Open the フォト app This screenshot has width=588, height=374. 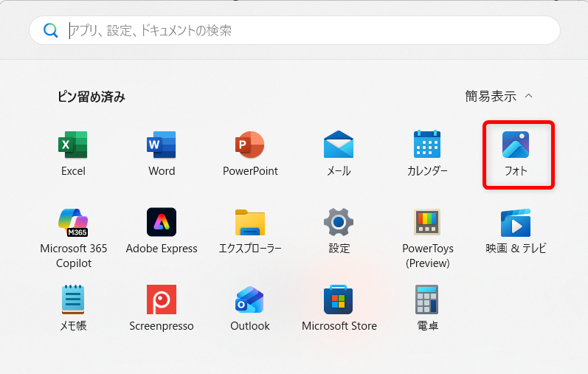tap(516, 153)
